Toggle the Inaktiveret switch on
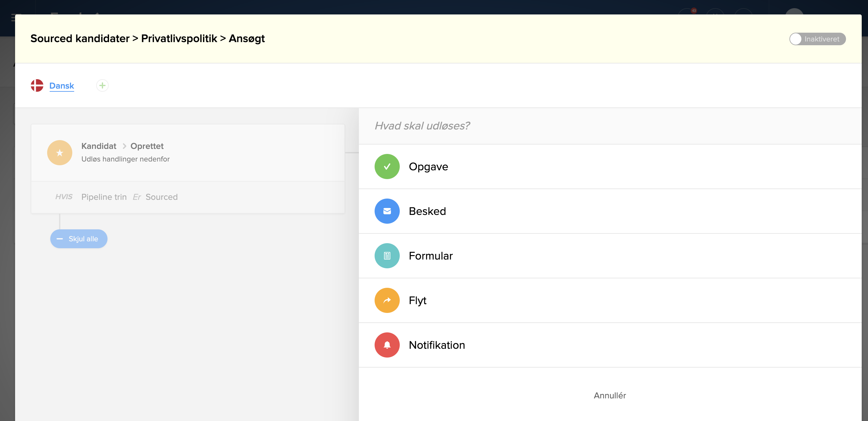 817,39
